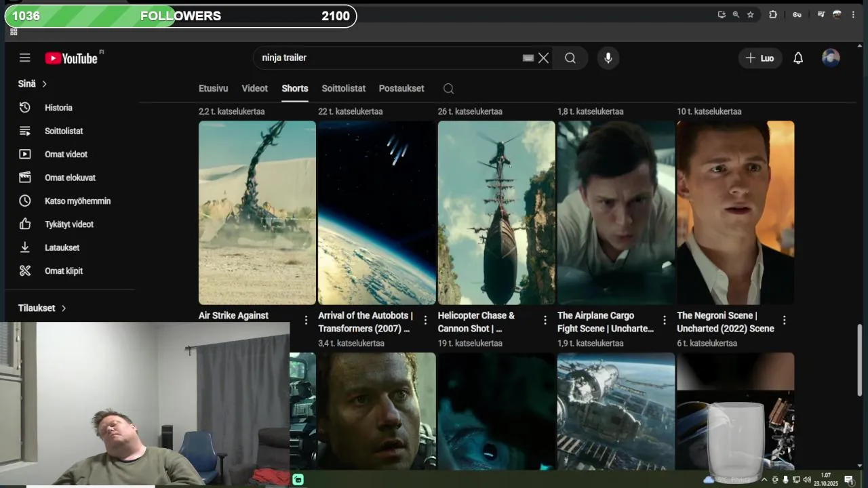Play the scorpion desert short thumbnail

point(257,213)
